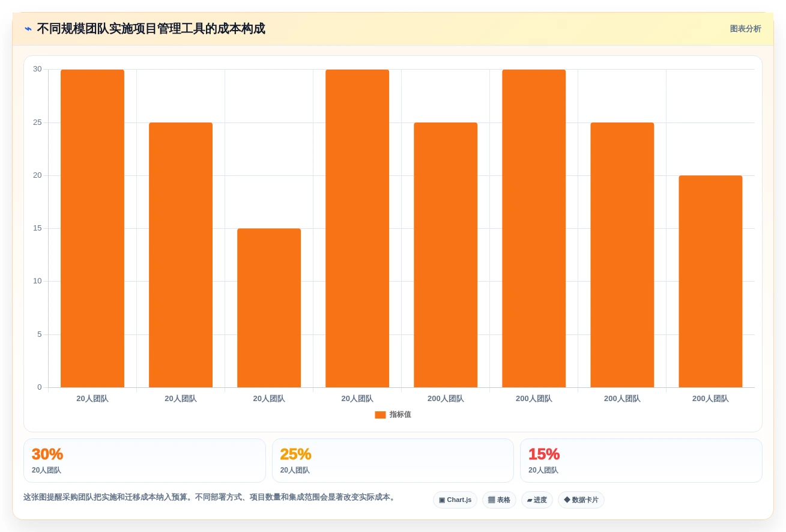Click the y-axis tick label 25
Image resolution: width=786 pixels, height=532 pixels.
click(37, 122)
